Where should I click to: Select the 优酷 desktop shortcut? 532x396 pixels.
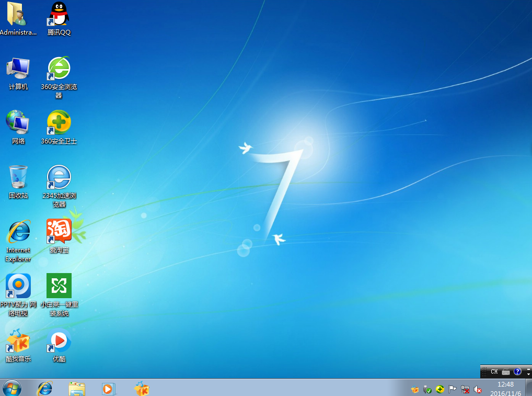pos(59,345)
